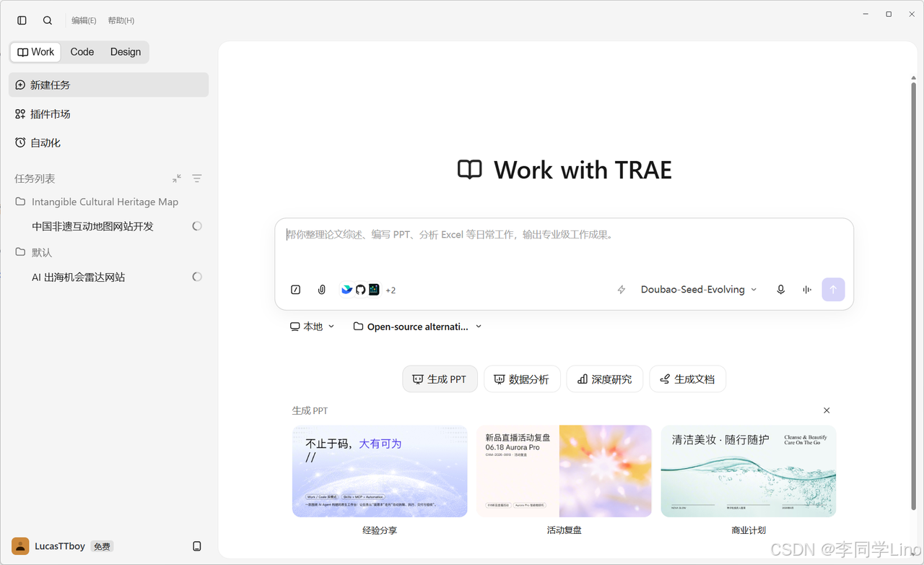Click the audio waveform icon

(x=807, y=290)
